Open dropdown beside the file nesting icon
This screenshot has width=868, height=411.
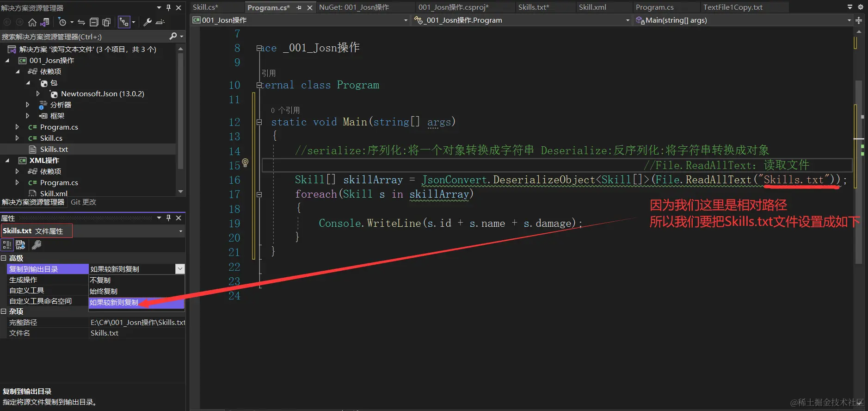[134, 22]
